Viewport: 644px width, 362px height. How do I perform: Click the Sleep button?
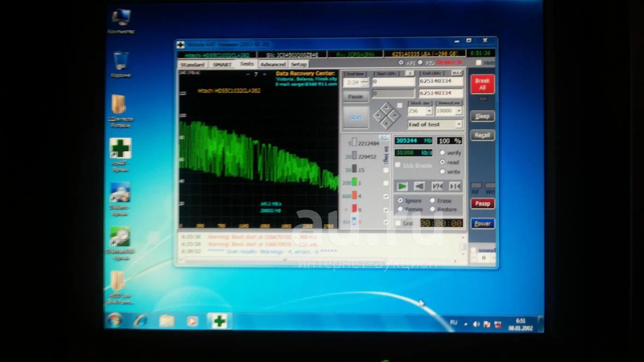click(x=483, y=116)
